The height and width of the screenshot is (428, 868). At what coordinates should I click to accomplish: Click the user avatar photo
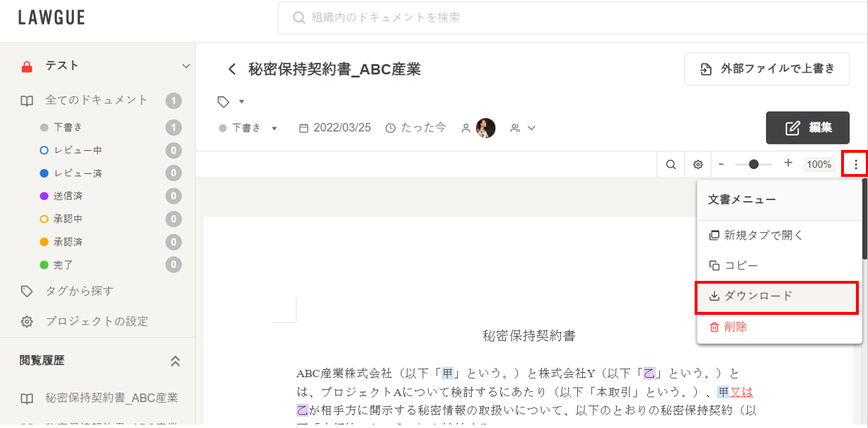[x=485, y=128]
